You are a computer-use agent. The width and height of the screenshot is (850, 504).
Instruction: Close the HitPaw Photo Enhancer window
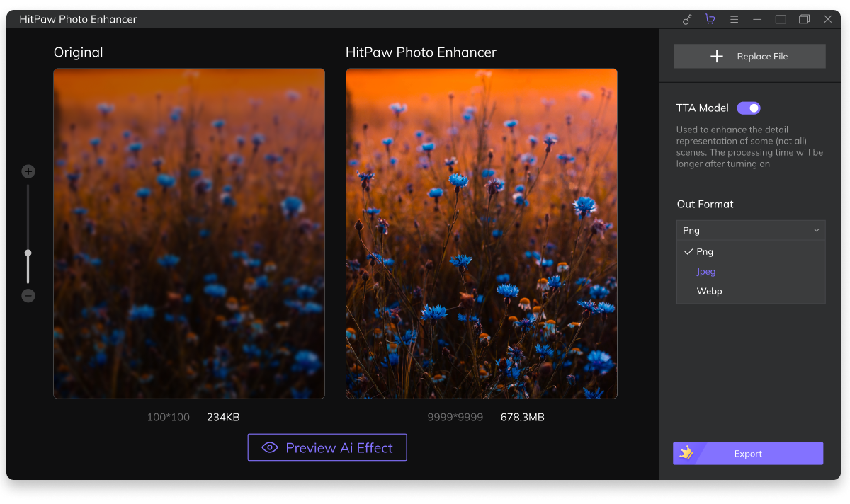click(x=827, y=19)
